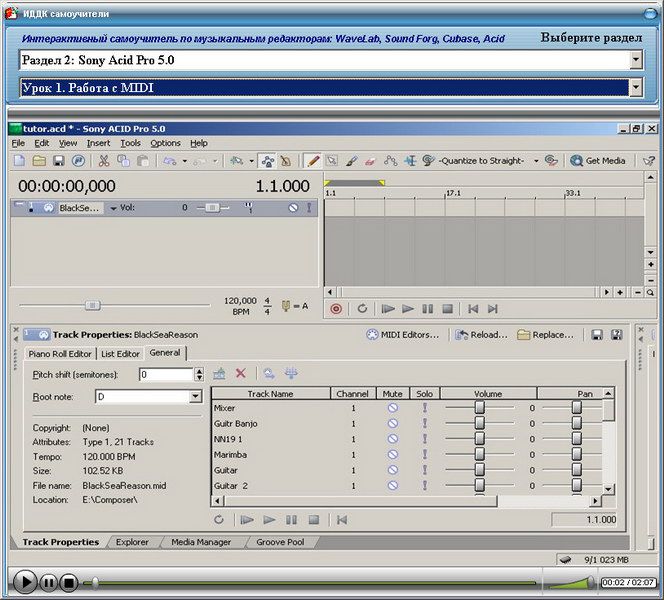Screen dimensions: 664x600
Task: Toggle solo for the Guitr Banjo track
Action: [424, 423]
